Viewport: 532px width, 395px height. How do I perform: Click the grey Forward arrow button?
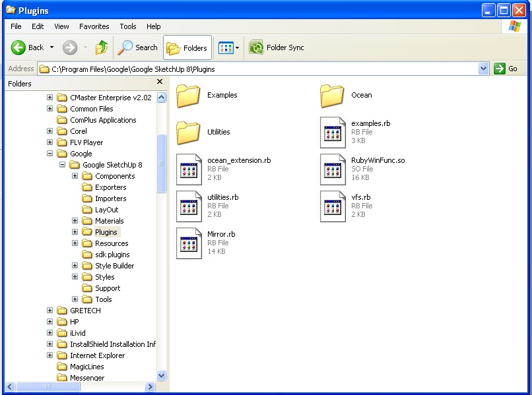(x=70, y=47)
